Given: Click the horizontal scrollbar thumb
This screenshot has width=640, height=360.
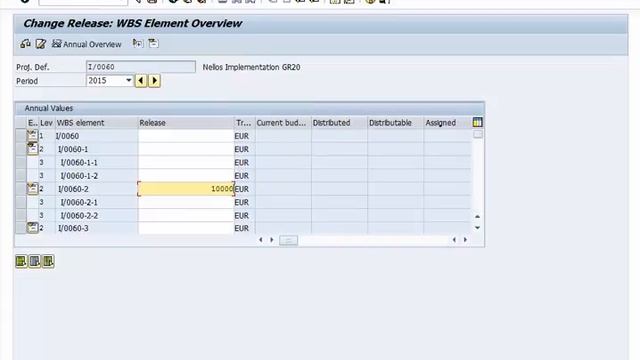Looking at the screenshot, I should [288, 240].
